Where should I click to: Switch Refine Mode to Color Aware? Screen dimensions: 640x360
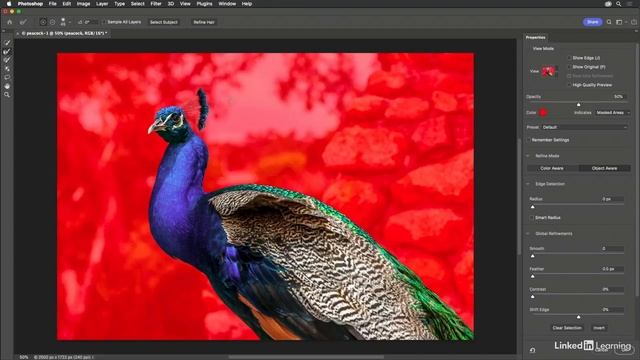click(552, 168)
